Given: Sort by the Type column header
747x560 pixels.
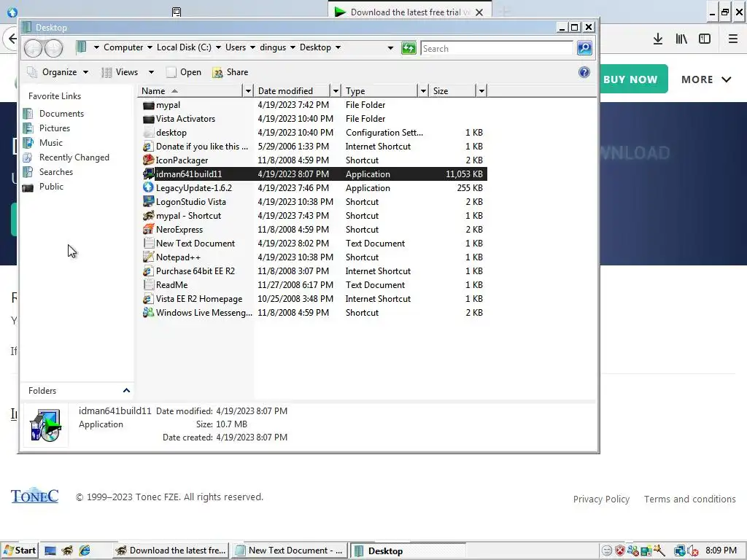Looking at the screenshot, I should pyautogui.click(x=381, y=91).
